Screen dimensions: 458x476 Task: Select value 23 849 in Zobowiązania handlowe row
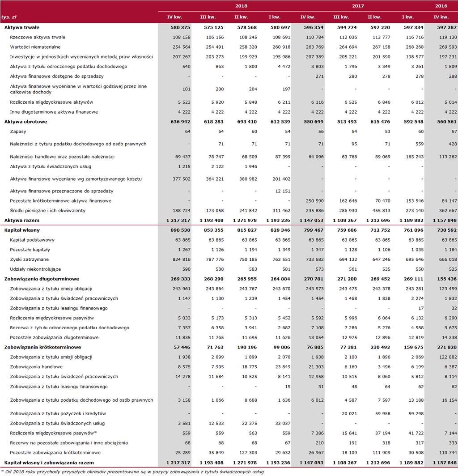coord(283,367)
